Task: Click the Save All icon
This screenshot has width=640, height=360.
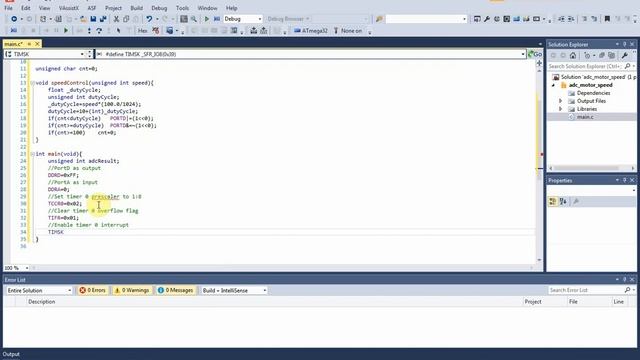Action: 103,19
